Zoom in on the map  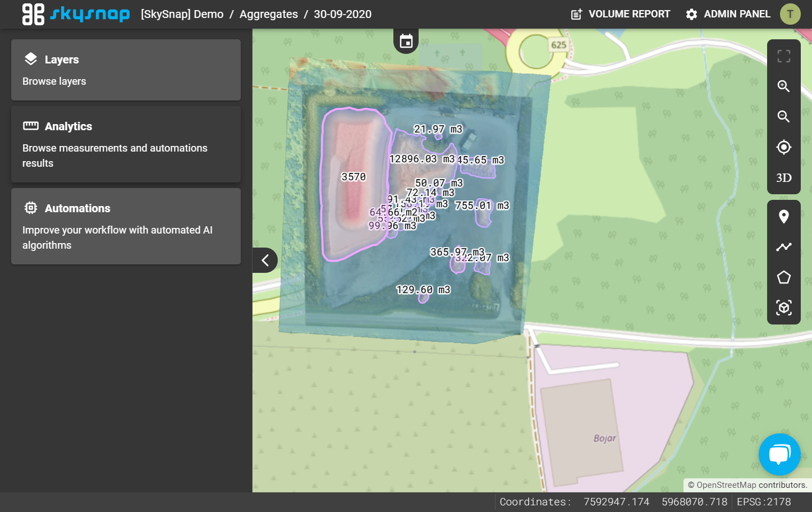pos(784,86)
